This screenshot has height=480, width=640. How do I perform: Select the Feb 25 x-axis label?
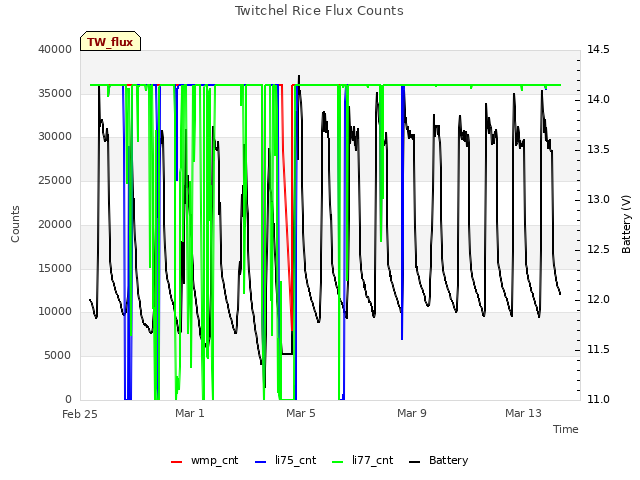click(x=80, y=414)
